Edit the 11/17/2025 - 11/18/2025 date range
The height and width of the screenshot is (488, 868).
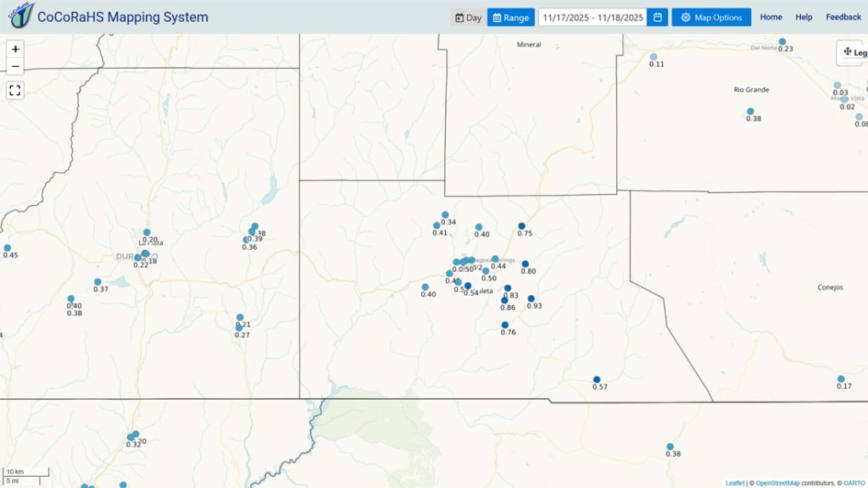pos(593,17)
